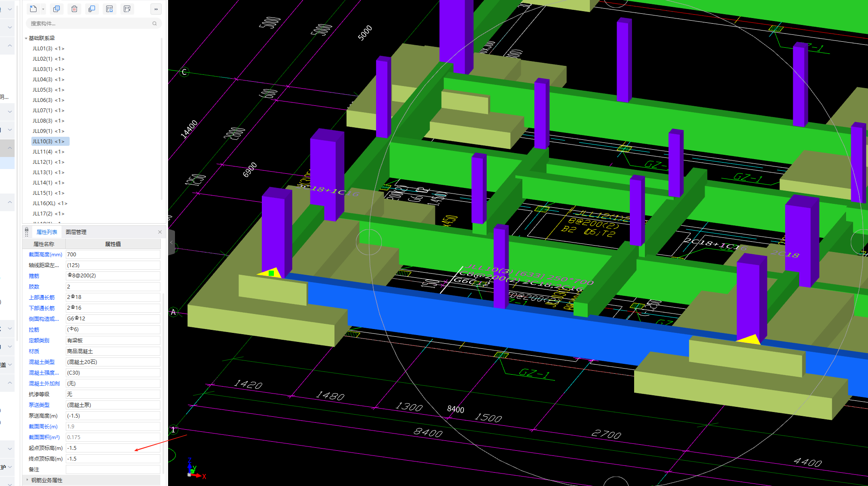Click the 截面高度(mm) property link

click(46, 255)
